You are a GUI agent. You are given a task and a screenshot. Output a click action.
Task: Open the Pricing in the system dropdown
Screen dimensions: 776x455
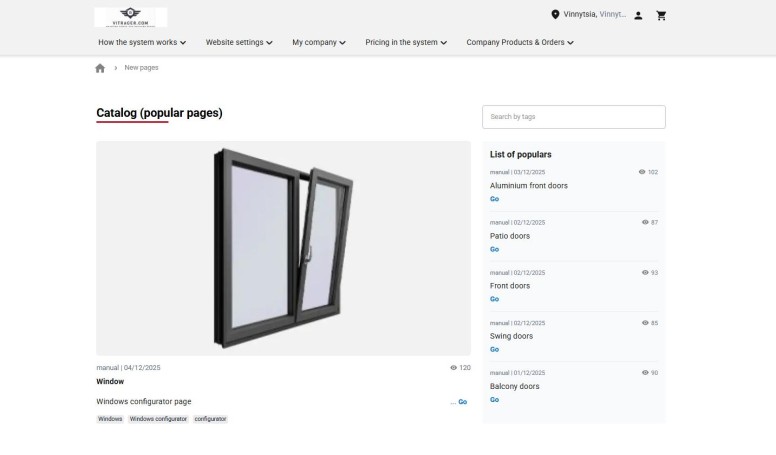click(406, 43)
